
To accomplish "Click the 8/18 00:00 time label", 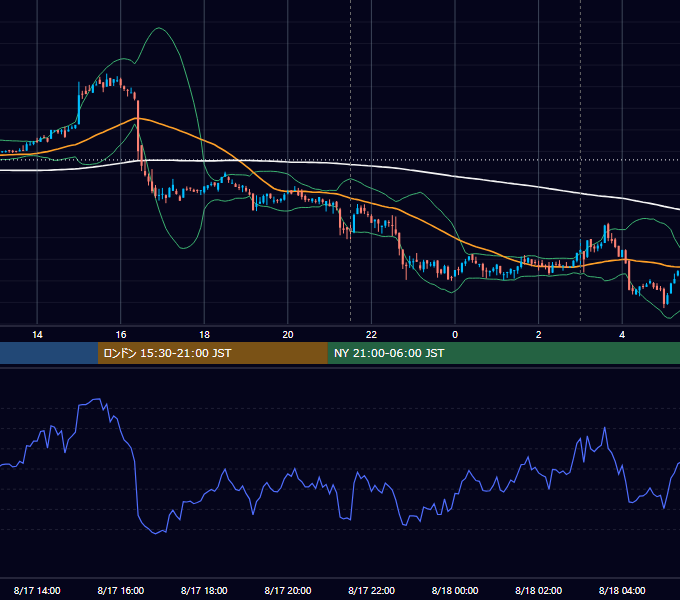I will [455, 590].
